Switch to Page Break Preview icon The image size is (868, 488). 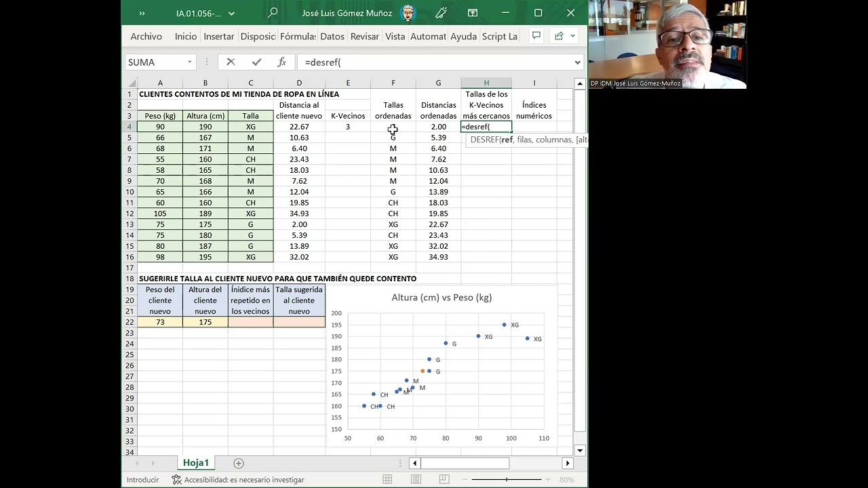pos(446,479)
